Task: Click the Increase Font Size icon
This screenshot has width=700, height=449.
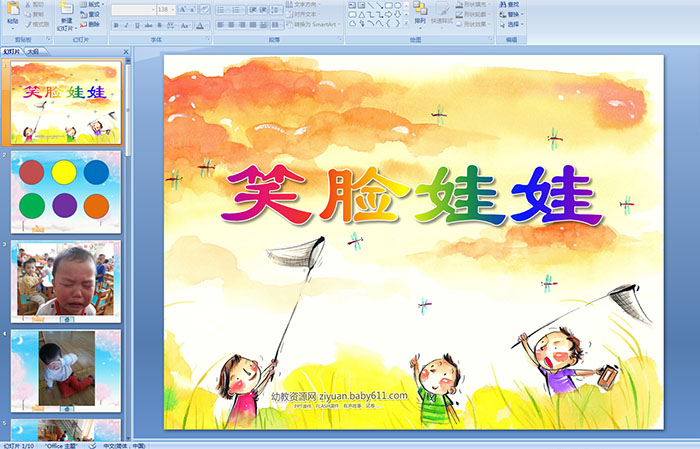Action: (183, 9)
